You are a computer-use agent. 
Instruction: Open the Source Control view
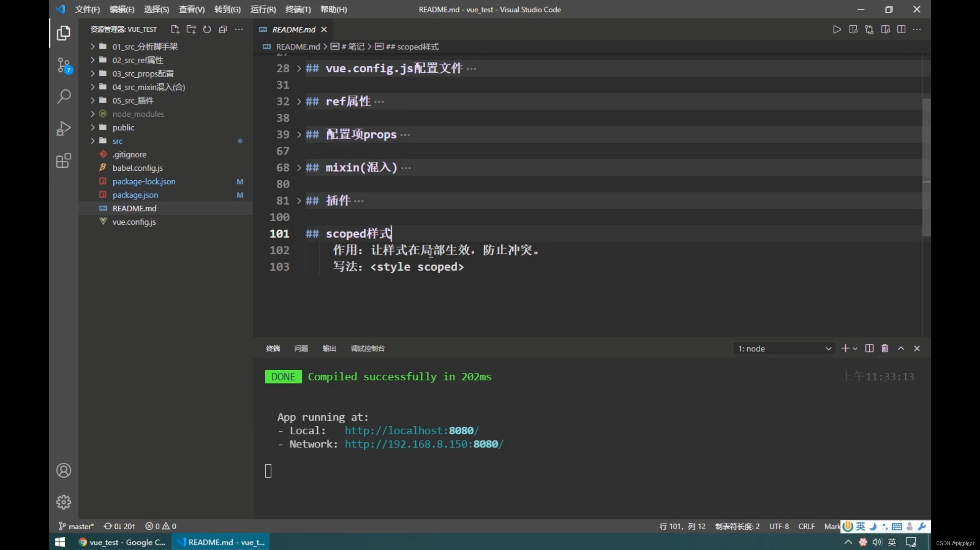(x=64, y=65)
